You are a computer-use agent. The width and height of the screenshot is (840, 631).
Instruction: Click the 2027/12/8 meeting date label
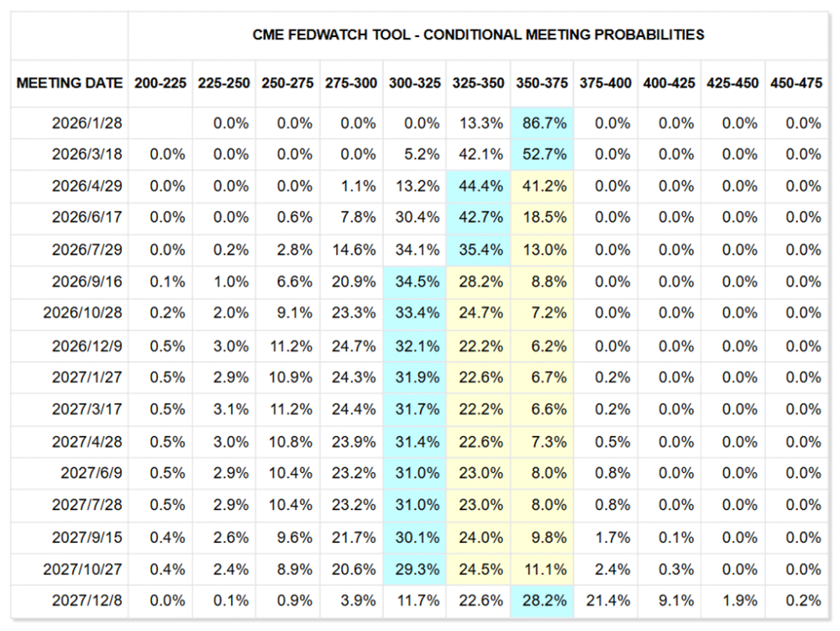(x=88, y=601)
